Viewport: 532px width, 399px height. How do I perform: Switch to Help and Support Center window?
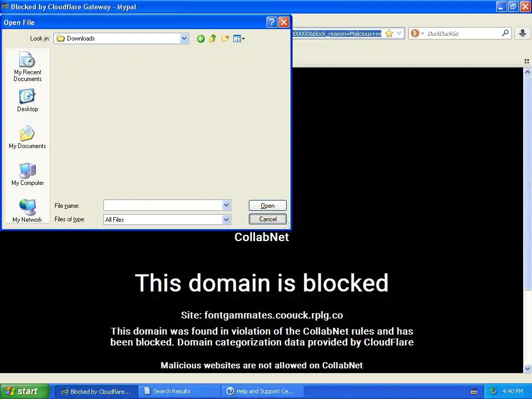point(262,391)
